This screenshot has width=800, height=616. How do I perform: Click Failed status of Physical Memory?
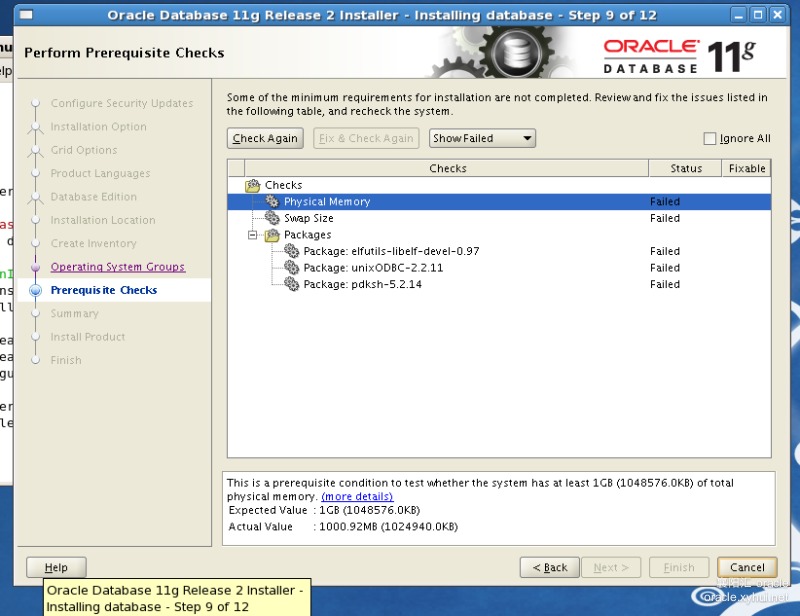click(665, 202)
